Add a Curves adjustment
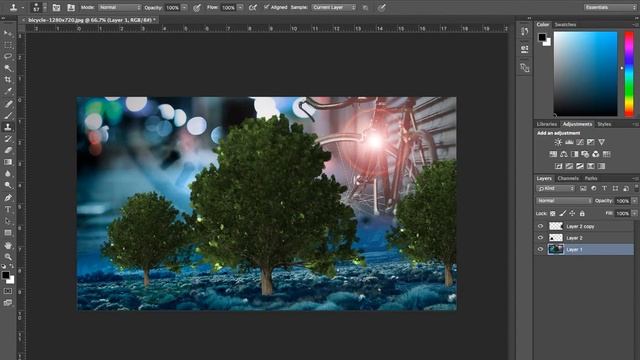This screenshot has width=640, height=360. click(580, 142)
